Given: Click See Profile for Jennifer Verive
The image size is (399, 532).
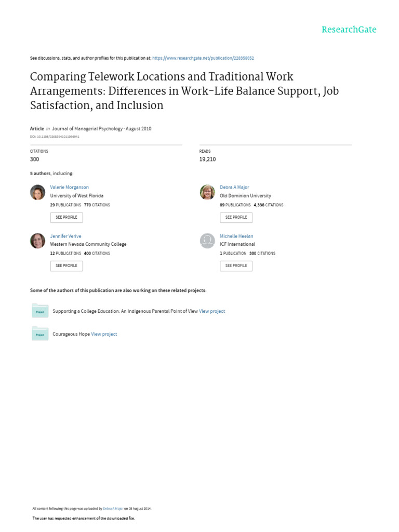Looking at the screenshot, I should tap(66, 265).
